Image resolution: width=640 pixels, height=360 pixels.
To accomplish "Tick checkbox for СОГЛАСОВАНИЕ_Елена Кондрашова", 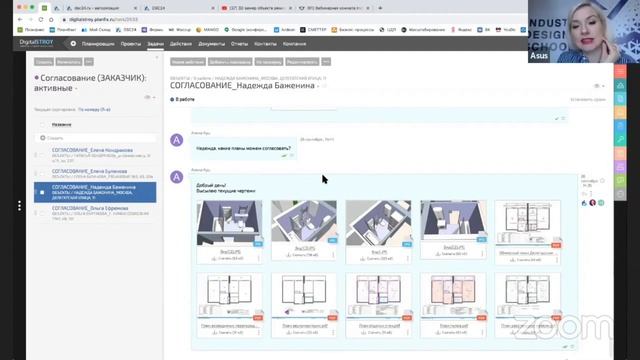I will (x=42, y=156).
